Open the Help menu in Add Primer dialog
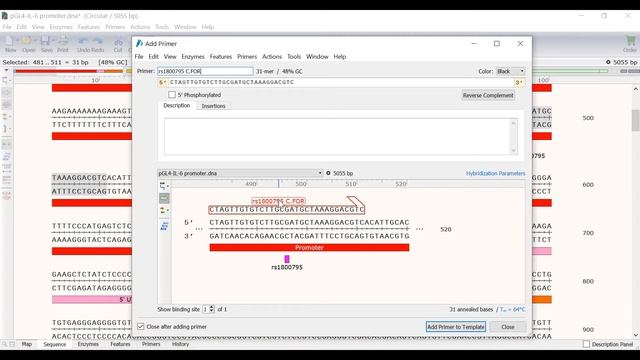Image resolution: width=640 pixels, height=360 pixels. coord(340,56)
